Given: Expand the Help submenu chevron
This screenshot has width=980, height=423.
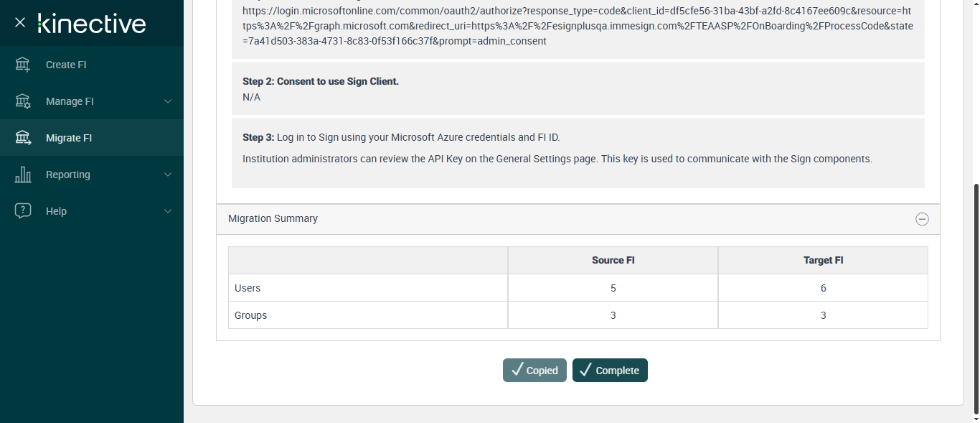Looking at the screenshot, I should [x=168, y=211].
